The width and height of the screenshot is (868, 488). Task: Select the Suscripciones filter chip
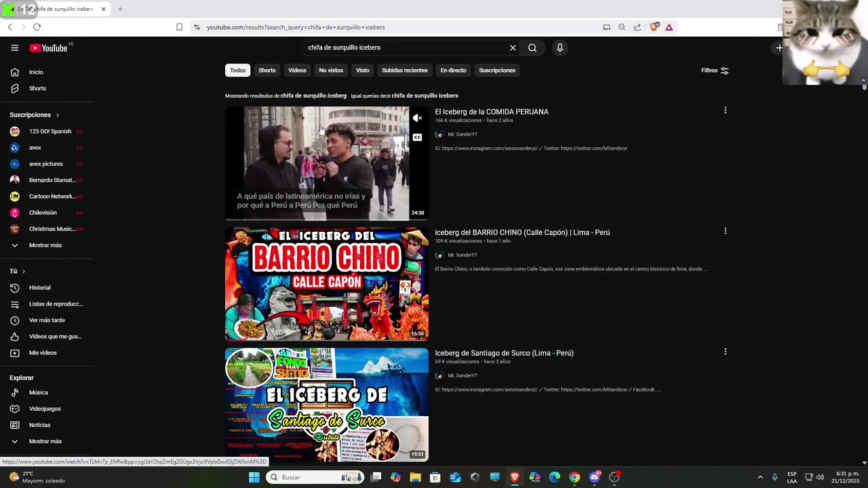(497, 70)
